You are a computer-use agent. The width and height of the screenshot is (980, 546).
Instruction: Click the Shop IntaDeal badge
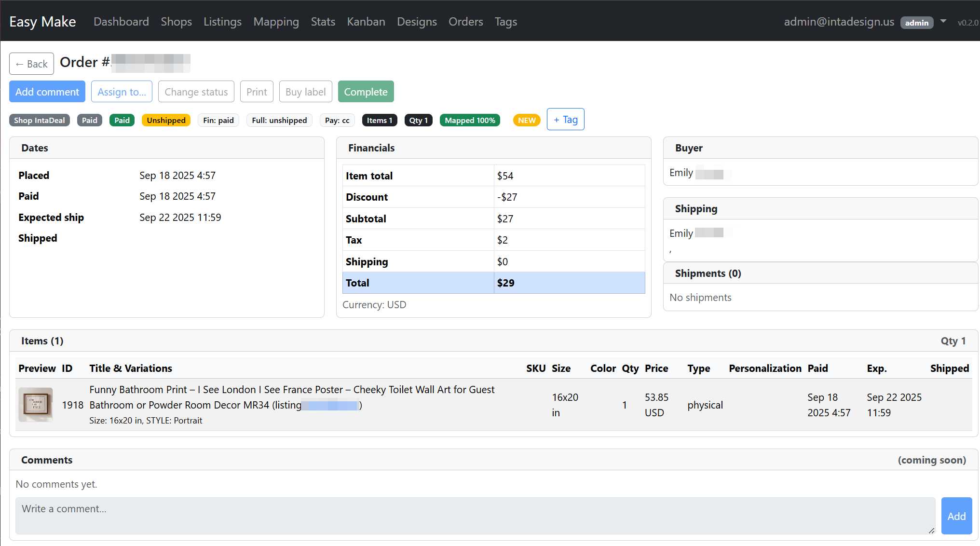40,120
